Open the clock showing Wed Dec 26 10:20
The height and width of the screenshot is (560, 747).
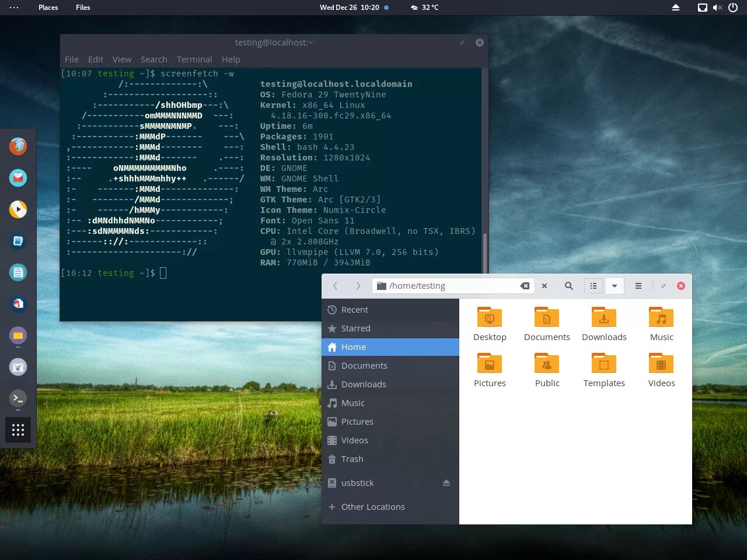coord(350,8)
